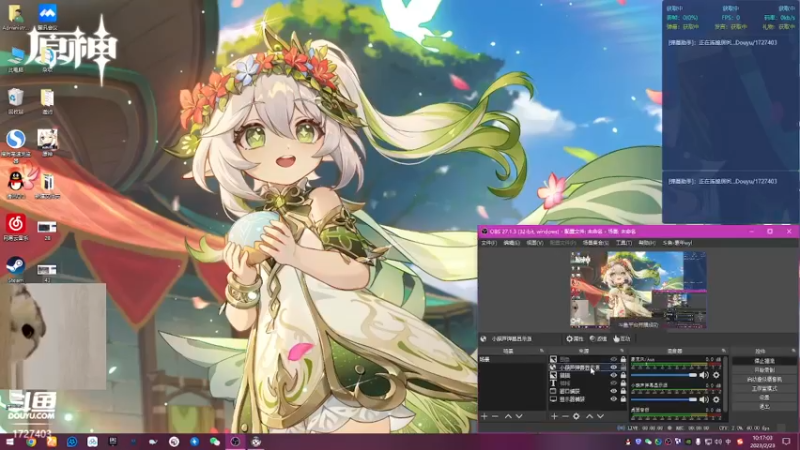Toggle visibility eye of 窗口捕获 source
This screenshot has height=450, width=800.
coord(614,391)
